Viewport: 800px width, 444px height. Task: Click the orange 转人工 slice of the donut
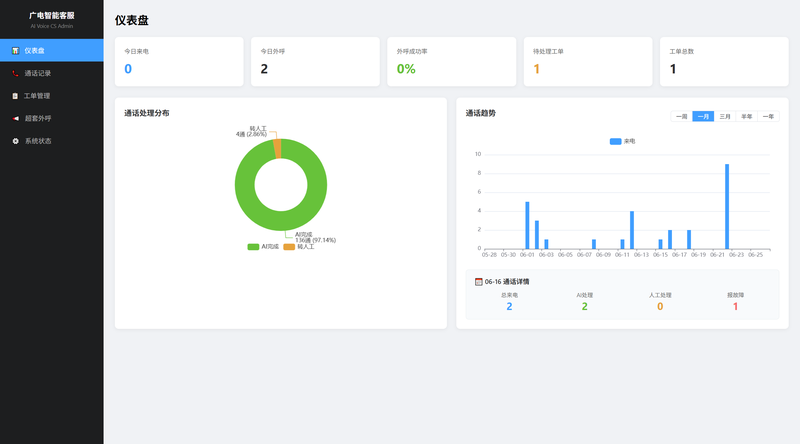pyautogui.click(x=278, y=149)
